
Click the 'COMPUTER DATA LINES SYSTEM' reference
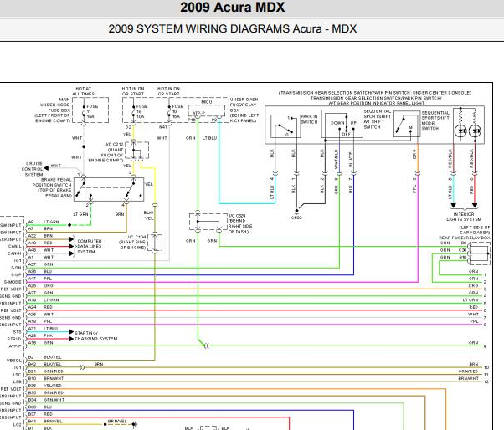click(90, 246)
